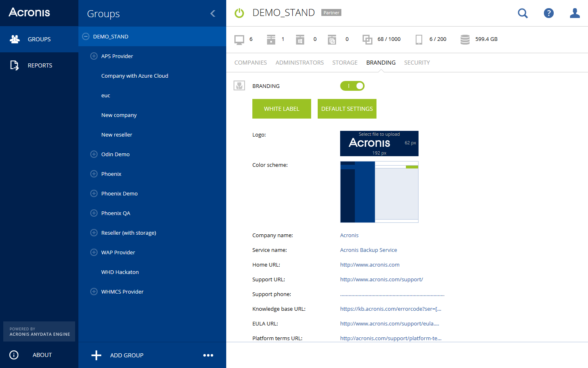Collapse the Groups panel with chevron

213,13
